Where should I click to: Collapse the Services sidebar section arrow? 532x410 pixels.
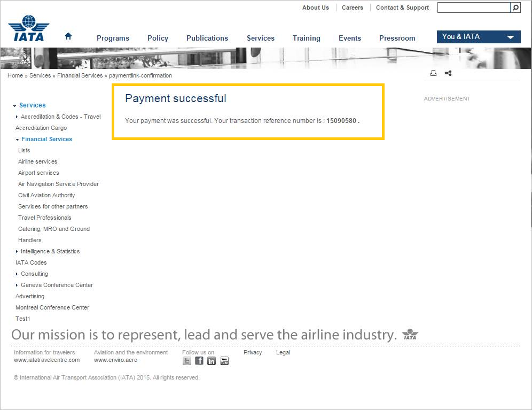click(14, 106)
